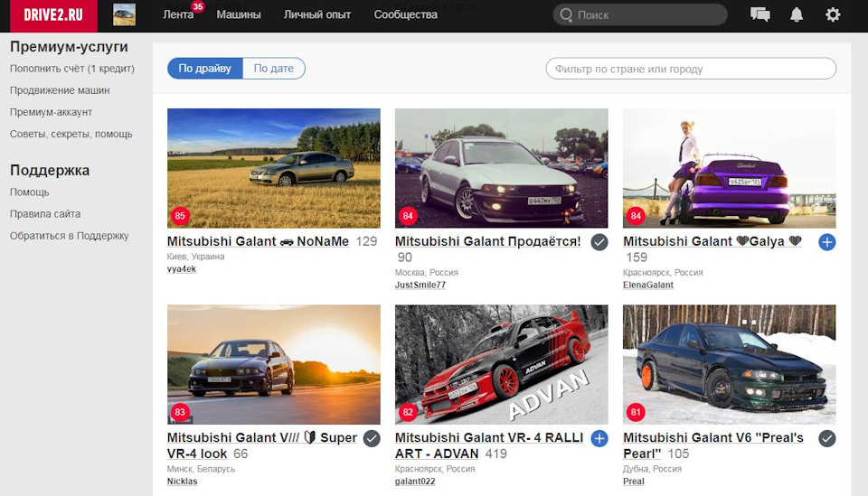Open the Лента menu item

(178, 15)
